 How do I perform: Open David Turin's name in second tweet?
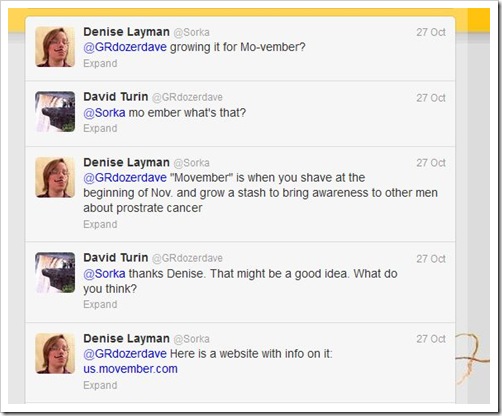click(116, 97)
